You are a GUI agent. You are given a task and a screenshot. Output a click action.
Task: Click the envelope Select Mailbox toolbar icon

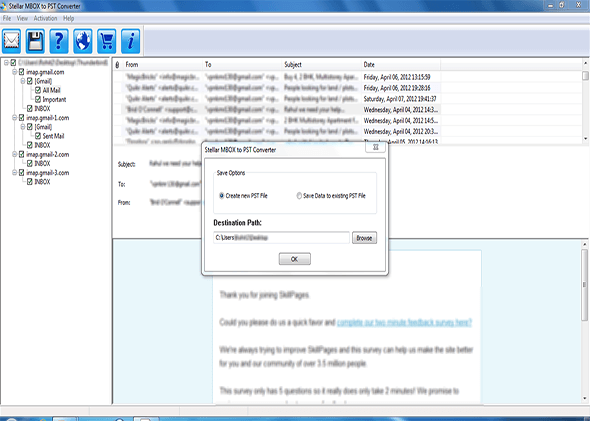click(11, 41)
